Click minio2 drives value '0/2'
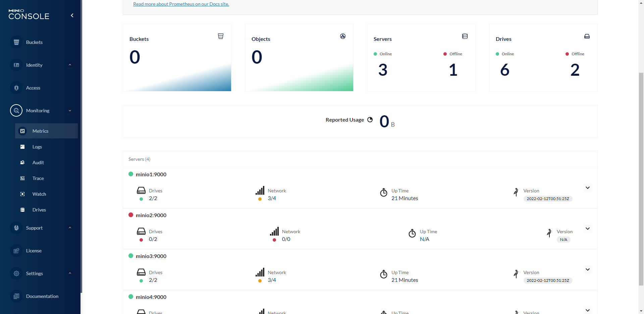The image size is (644, 314). coord(153,239)
